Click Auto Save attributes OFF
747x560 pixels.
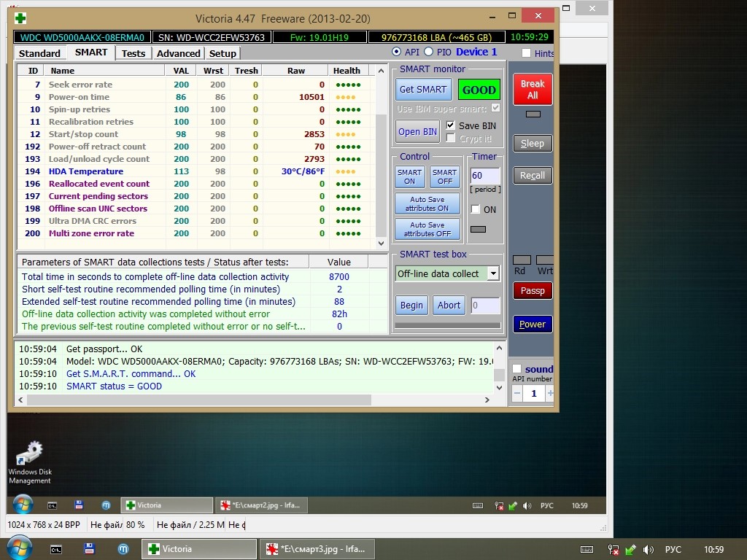point(427,229)
